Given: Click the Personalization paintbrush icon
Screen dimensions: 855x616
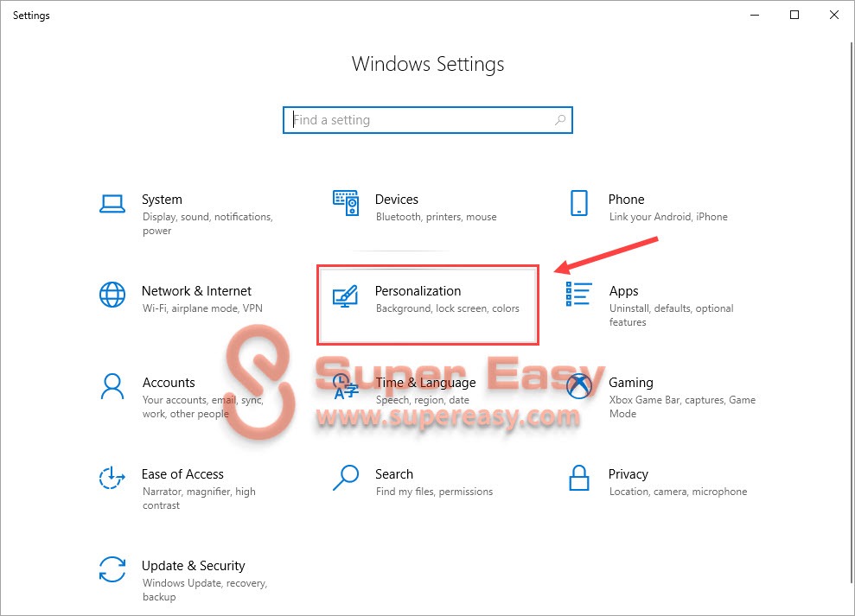Looking at the screenshot, I should pos(346,296).
